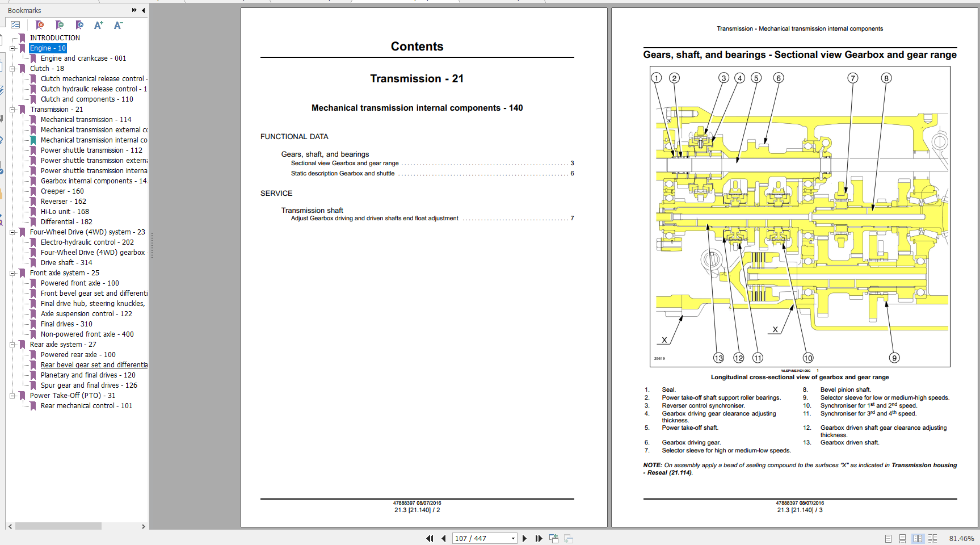Open Clutch and components - 110 bookmark
Screen dimensions: 980x545
[x=87, y=99]
